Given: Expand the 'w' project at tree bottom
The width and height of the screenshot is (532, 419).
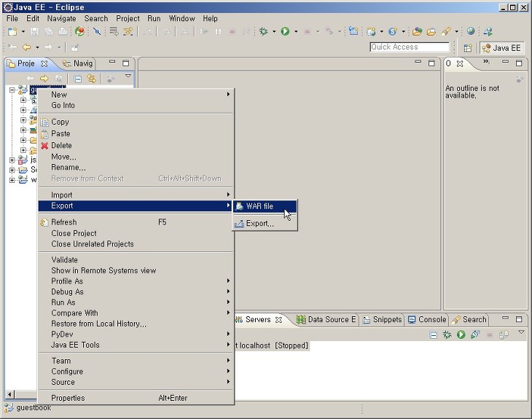Looking at the screenshot, I should 12,180.
